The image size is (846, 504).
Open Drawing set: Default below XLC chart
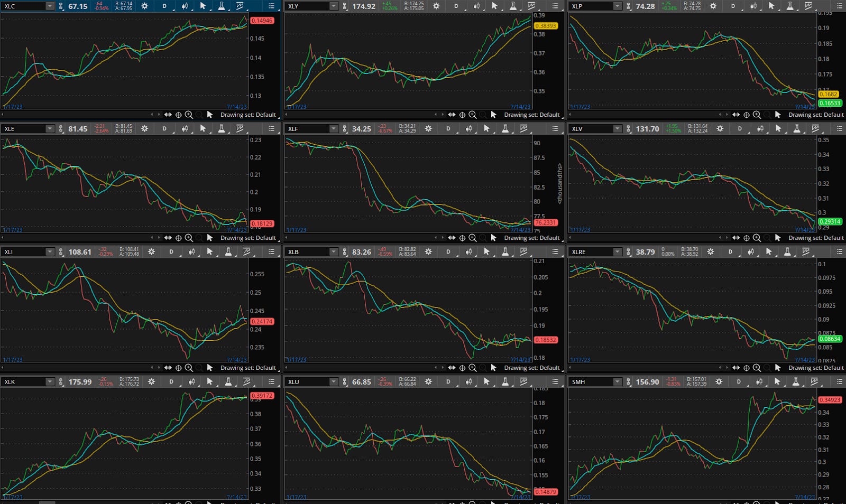tap(248, 115)
